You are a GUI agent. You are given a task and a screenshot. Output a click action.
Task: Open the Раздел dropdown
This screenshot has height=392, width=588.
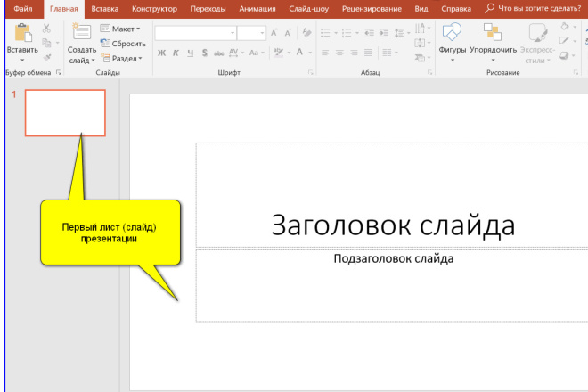(122, 59)
